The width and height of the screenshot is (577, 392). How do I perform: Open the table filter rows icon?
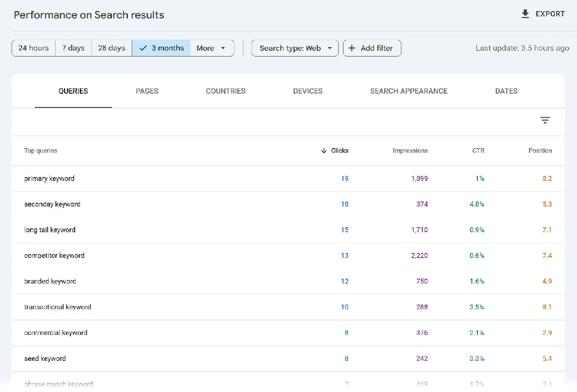pyautogui.click(x=545, y=121)
